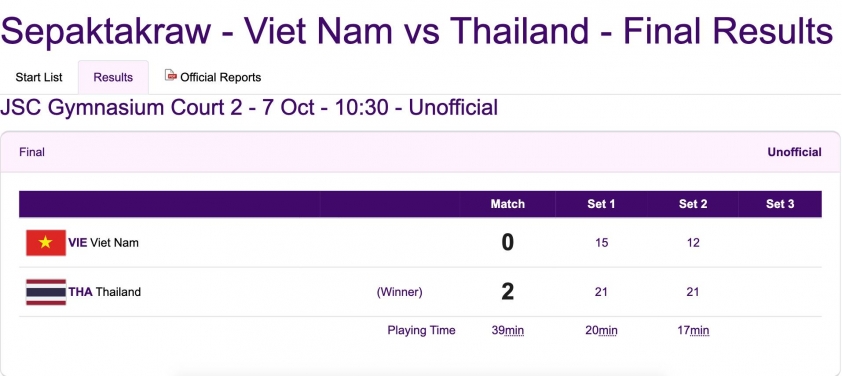Click Thailand's match score 2

pyautogui.click(x=507, y=292)
